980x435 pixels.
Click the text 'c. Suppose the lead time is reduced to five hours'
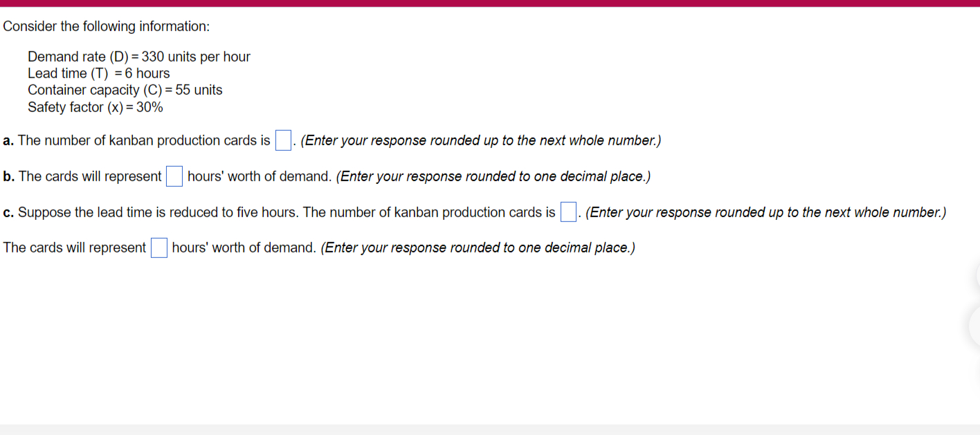150,212
